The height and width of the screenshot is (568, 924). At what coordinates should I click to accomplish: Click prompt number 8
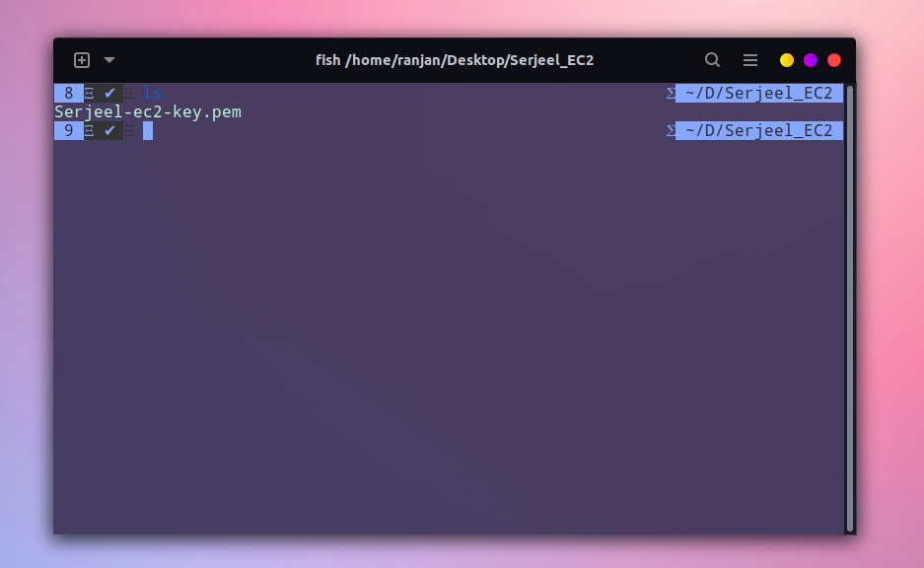(x=69, y=93)
